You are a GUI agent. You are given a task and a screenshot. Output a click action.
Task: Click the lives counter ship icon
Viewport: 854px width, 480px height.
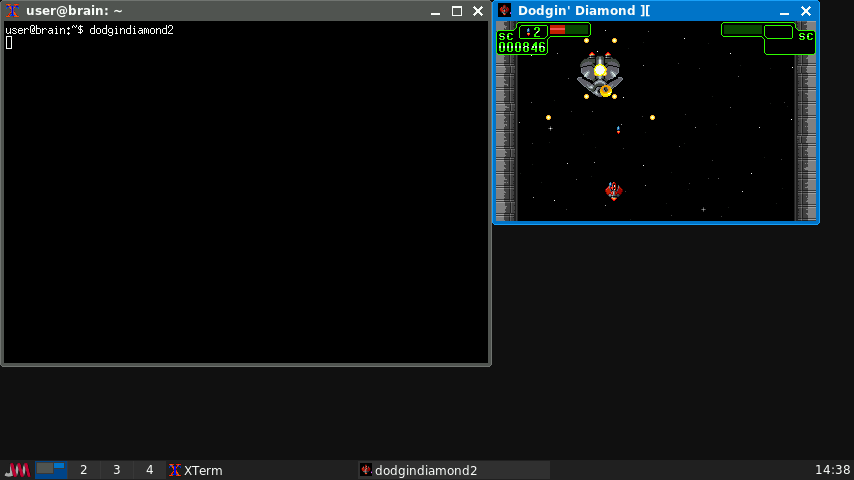tap(526, 31)
